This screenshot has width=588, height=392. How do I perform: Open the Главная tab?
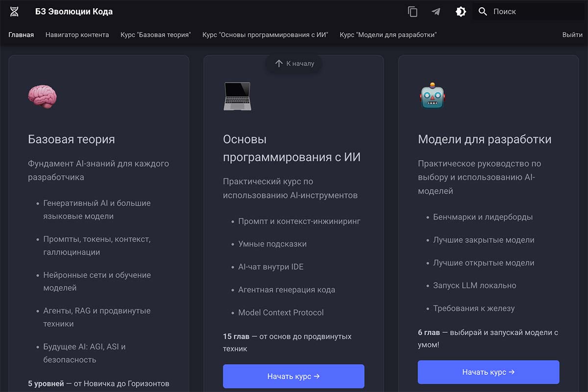coord(21,35)
